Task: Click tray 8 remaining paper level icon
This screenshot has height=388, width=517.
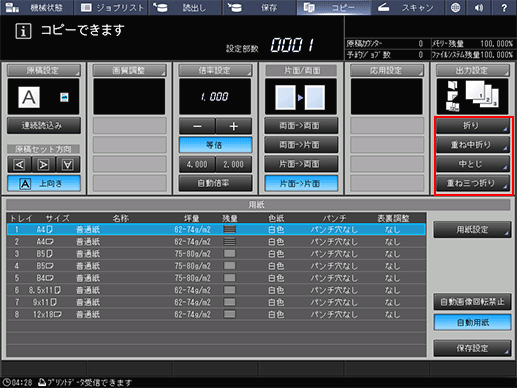Action: 229,314
